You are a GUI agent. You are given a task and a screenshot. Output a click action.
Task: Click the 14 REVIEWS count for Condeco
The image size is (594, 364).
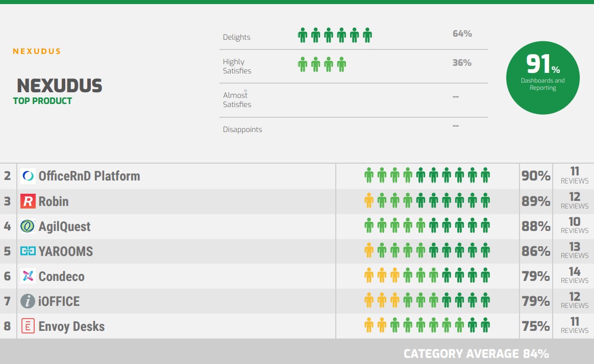pyautogui.click(x=575, y=275)
